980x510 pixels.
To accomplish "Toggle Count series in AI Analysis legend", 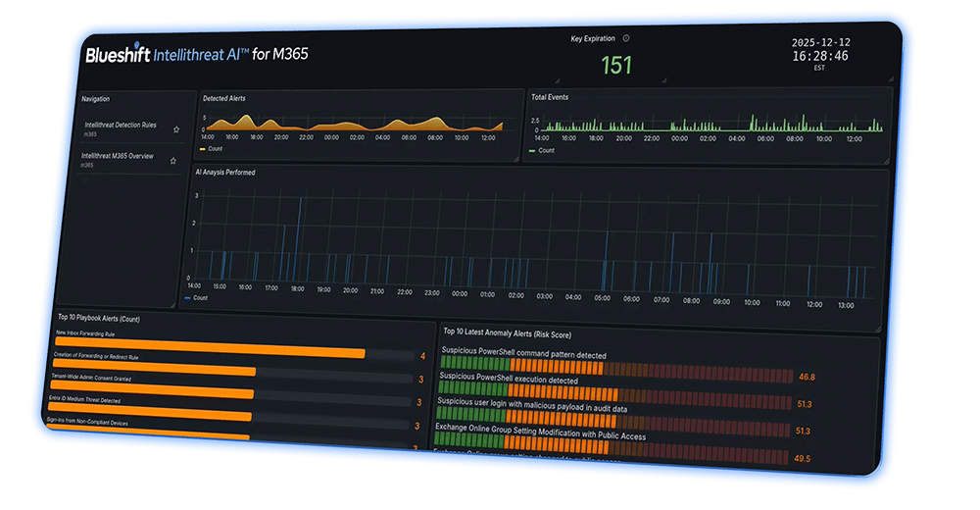I will [197, 297].
